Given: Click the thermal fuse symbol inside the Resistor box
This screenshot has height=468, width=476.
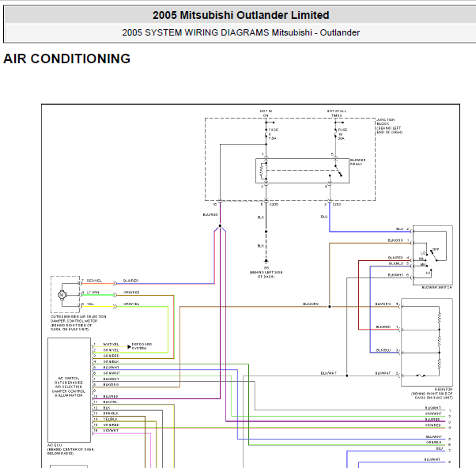Looking at the screenshot, I should click(x=421, y=376).
